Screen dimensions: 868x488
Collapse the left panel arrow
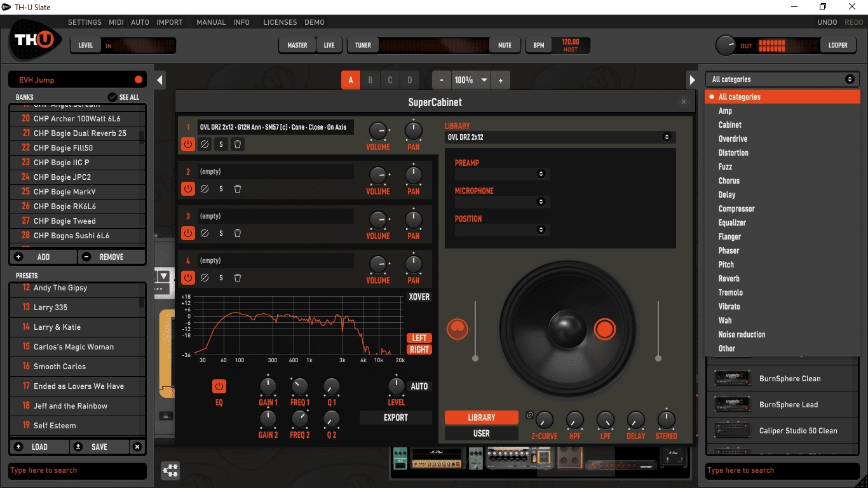coord(160,80)
